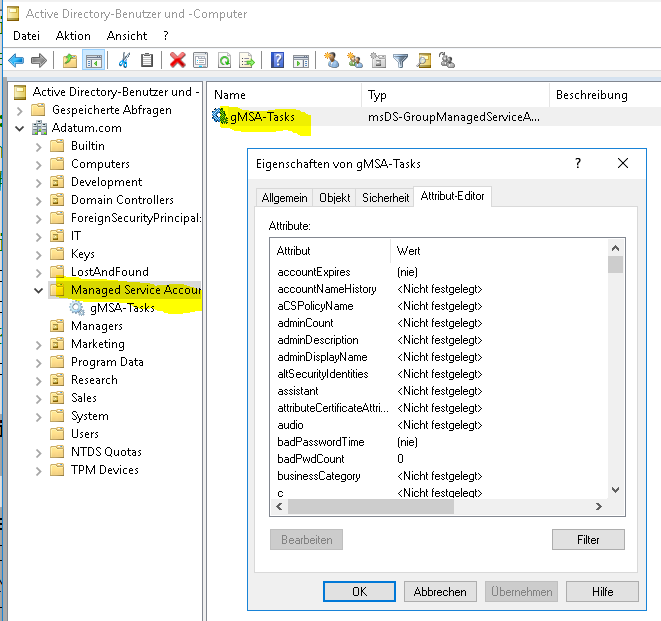This screenshot has width=661, height=621.
Task: Select the badPwdCount attribute row
Action: [x=438, y=459]
